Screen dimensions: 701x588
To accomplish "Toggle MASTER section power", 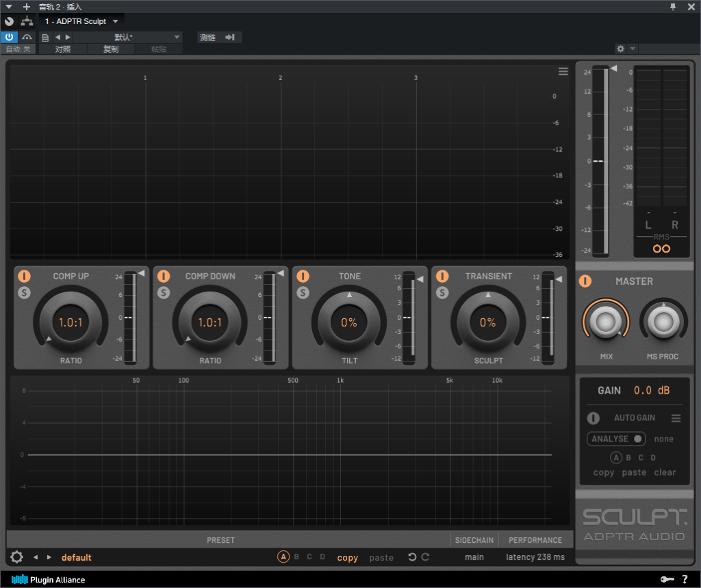I will (x=585, y=281).
